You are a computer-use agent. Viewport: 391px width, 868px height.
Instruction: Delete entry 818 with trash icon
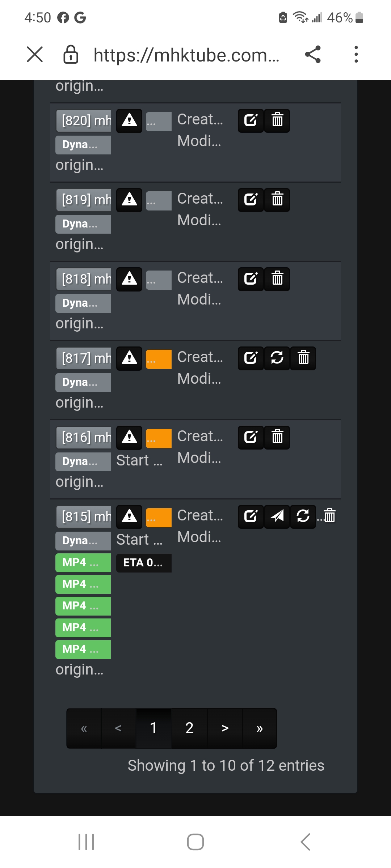(x=277, y=279)
